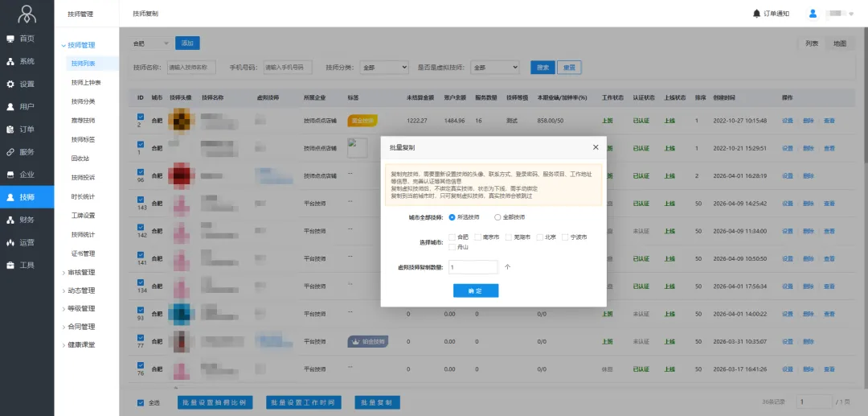Open 服务 in the sidebar
This screenshot has width=868, height=416.
click(27, 151)
